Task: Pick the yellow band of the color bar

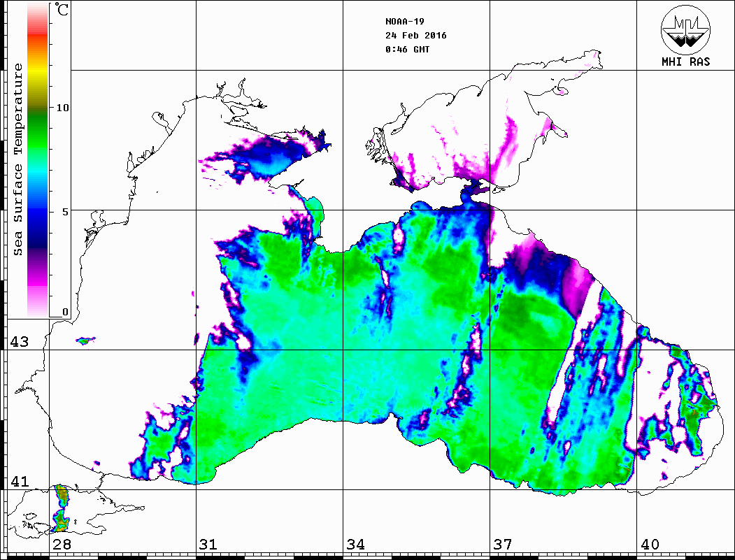Action: 38,73
